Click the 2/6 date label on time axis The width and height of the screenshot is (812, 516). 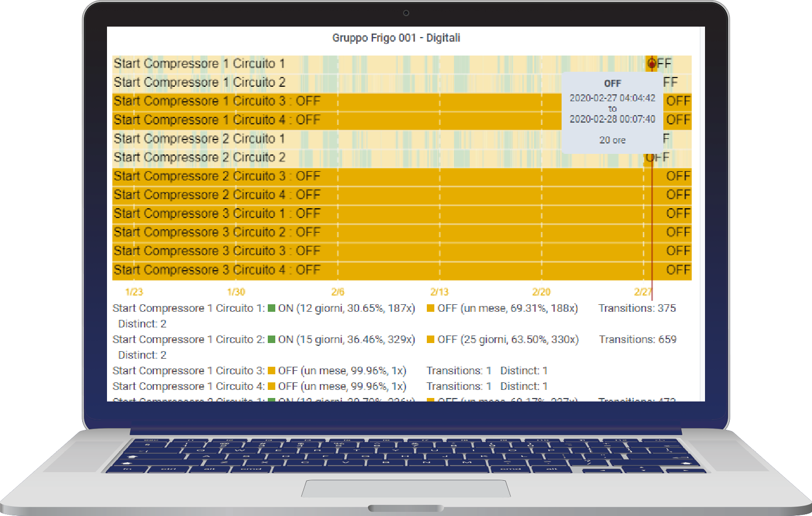338,292
